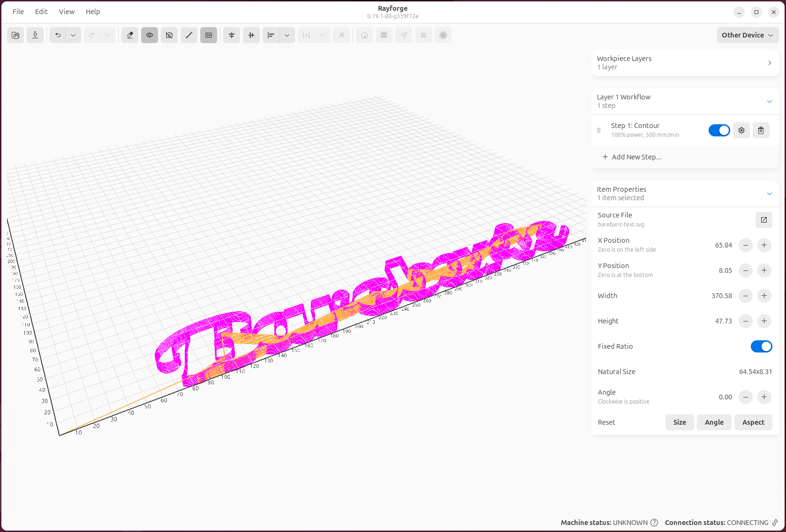The width and height of the screenshot is (786, 532).
Task: Open the Edit menu
Action: 41,12
